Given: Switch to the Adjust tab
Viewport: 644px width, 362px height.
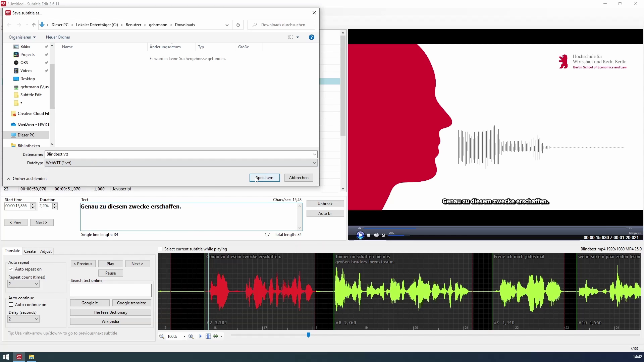Looking at the screenshot, I should [x=46, y=251].
